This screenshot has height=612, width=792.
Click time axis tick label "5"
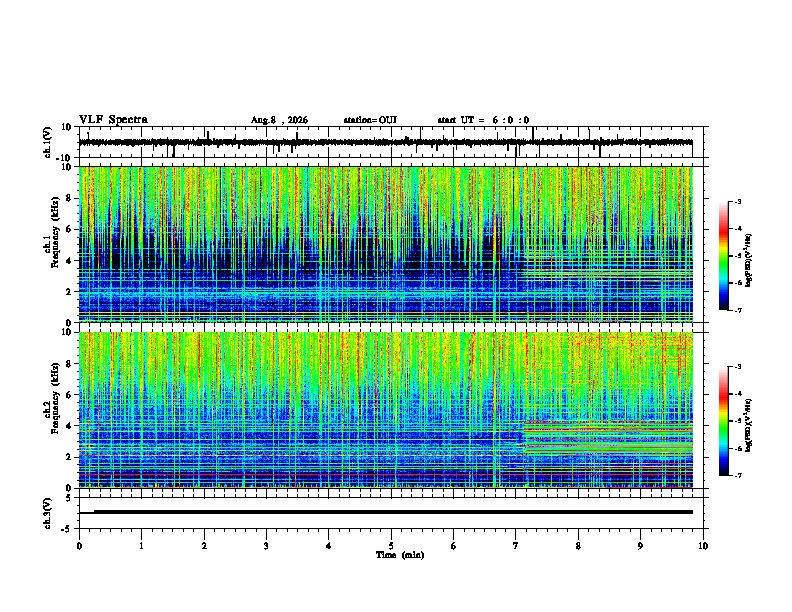tap(391, 545)
